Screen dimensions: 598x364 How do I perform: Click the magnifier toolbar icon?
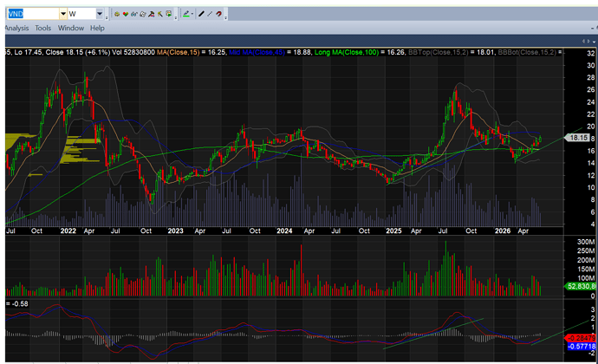pyautogui.click(x=143, y=14)
